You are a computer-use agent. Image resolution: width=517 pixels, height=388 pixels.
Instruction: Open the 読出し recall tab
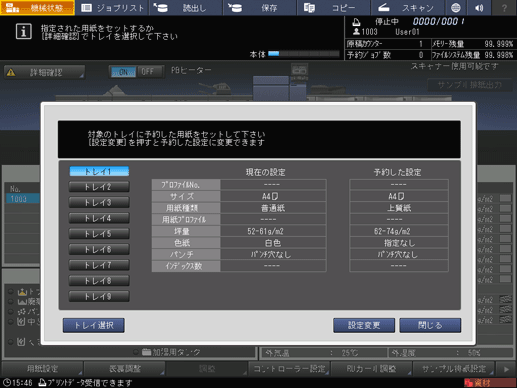pos(187,8)
